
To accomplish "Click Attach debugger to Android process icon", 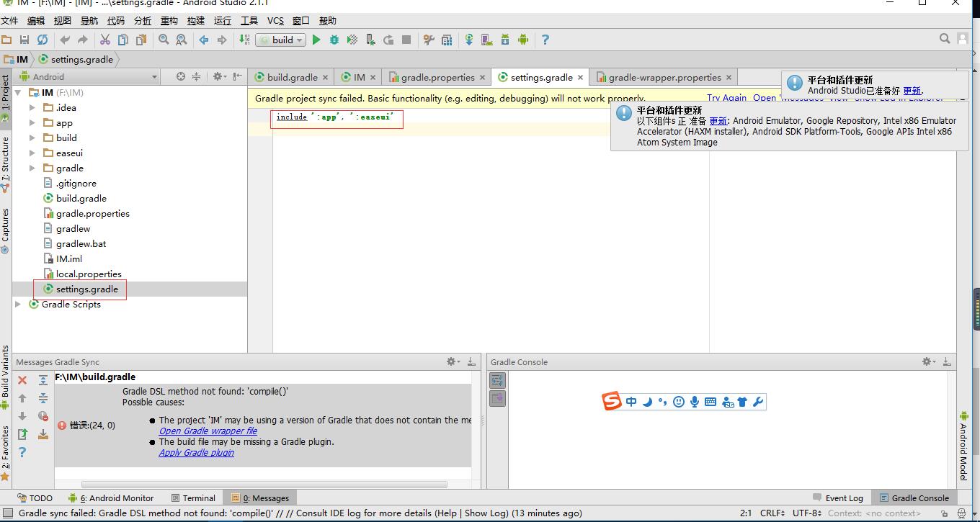I will click(370, 40).
